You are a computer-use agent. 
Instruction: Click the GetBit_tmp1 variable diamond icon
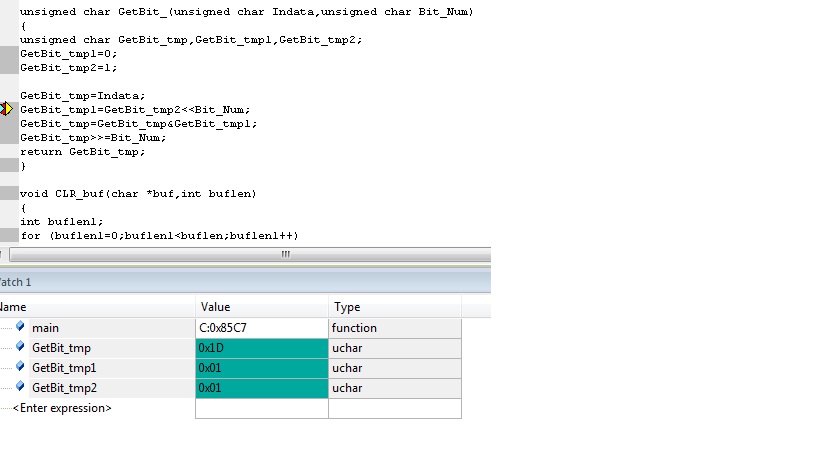click(20, 367)
